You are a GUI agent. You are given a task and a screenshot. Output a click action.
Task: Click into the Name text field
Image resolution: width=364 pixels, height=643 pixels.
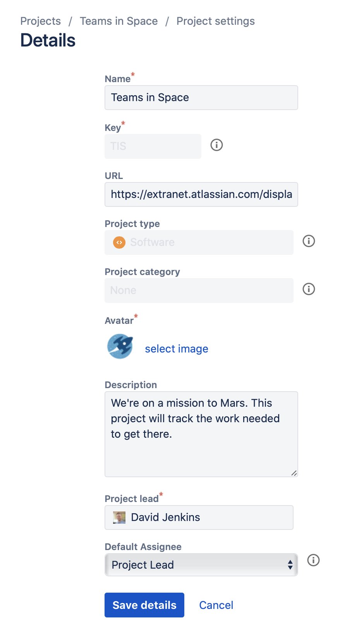[x=201, y=98]
